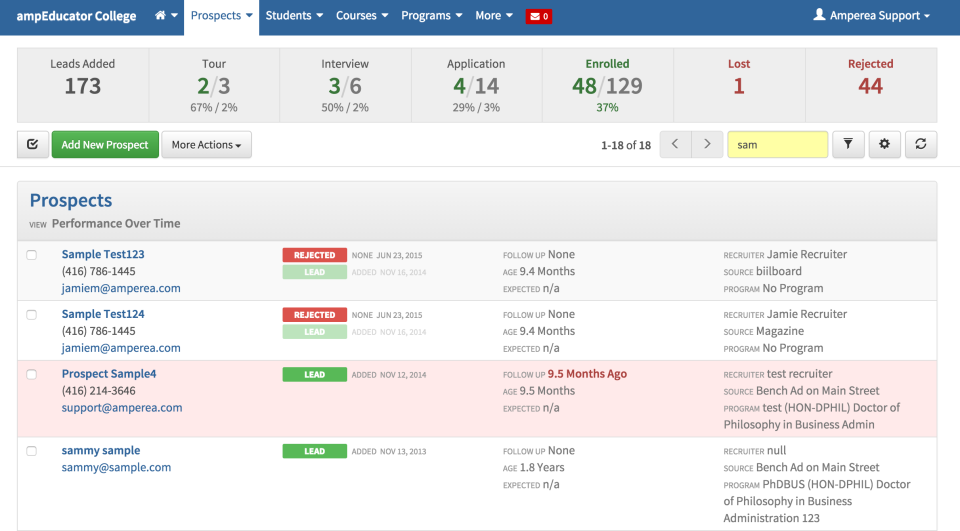This screenshot has height=531, width=960.
Task: Go to next page of results
Action: tap(707, 145)
